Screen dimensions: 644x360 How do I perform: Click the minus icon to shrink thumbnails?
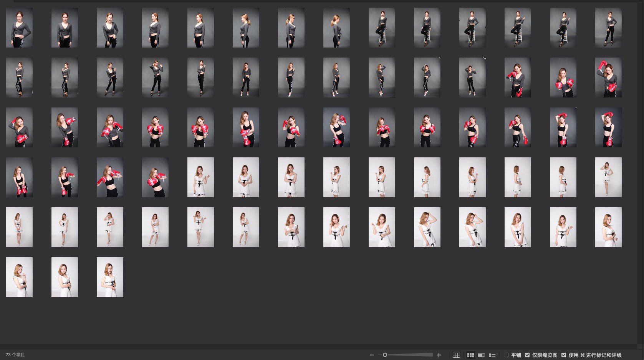coord(372,355)
